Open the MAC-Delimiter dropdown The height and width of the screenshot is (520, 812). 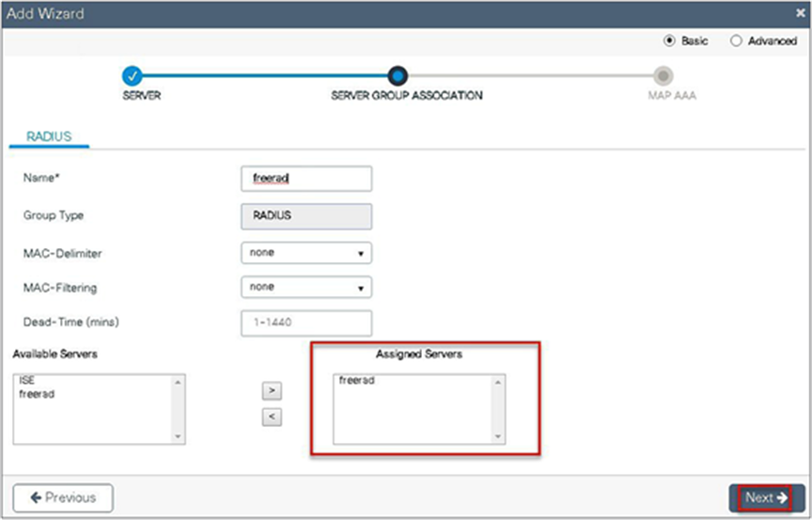pyautogui.click(x=306, y=253)
